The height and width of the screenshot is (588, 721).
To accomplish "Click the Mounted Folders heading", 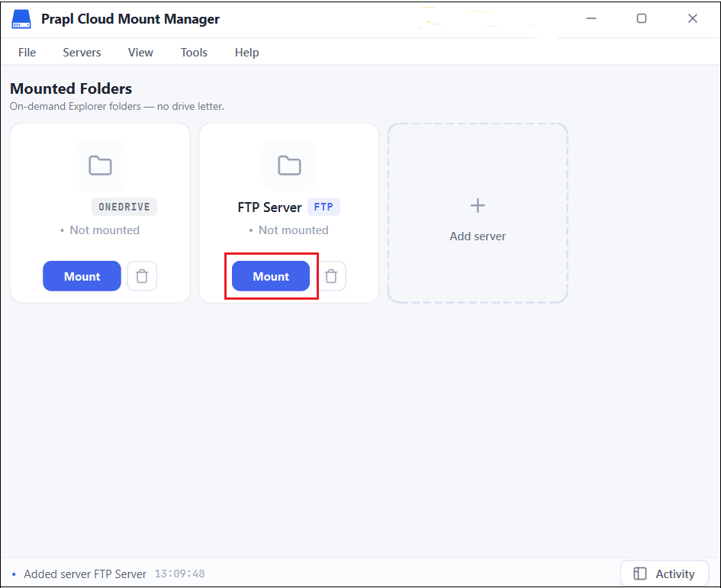I will pos(71,88).
